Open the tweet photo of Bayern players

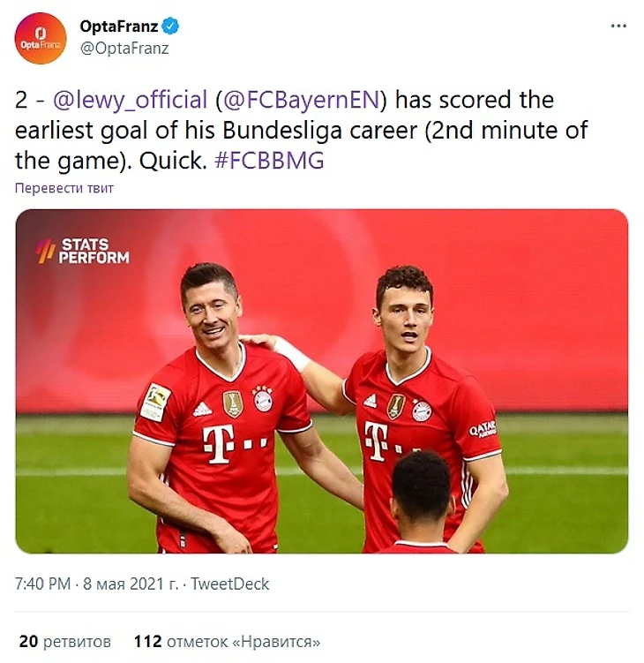[x=322, y=381]
